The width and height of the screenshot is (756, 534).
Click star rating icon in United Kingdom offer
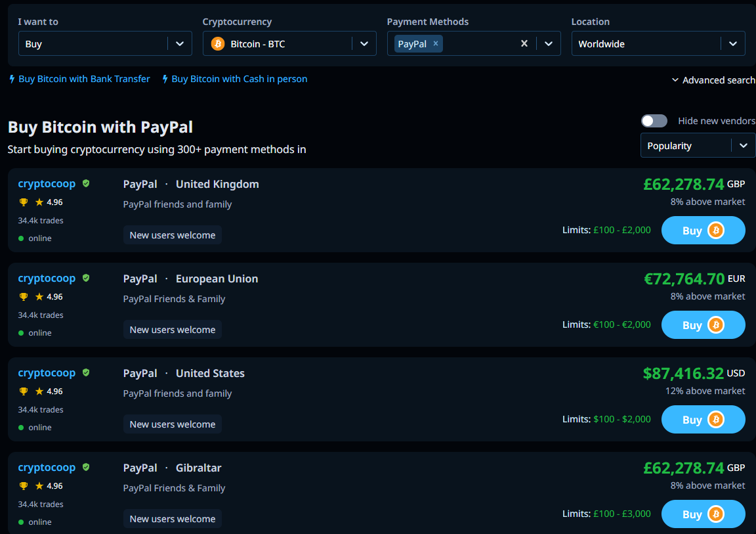(39, 202)
